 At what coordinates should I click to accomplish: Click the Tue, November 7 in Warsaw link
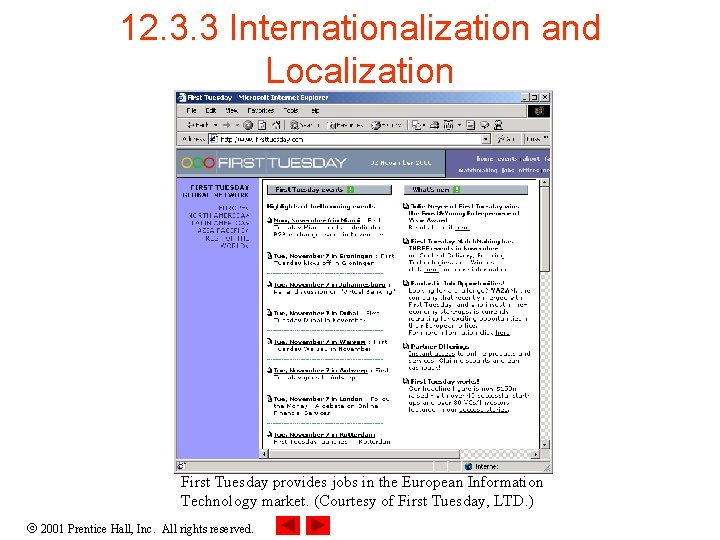point(320,342)
